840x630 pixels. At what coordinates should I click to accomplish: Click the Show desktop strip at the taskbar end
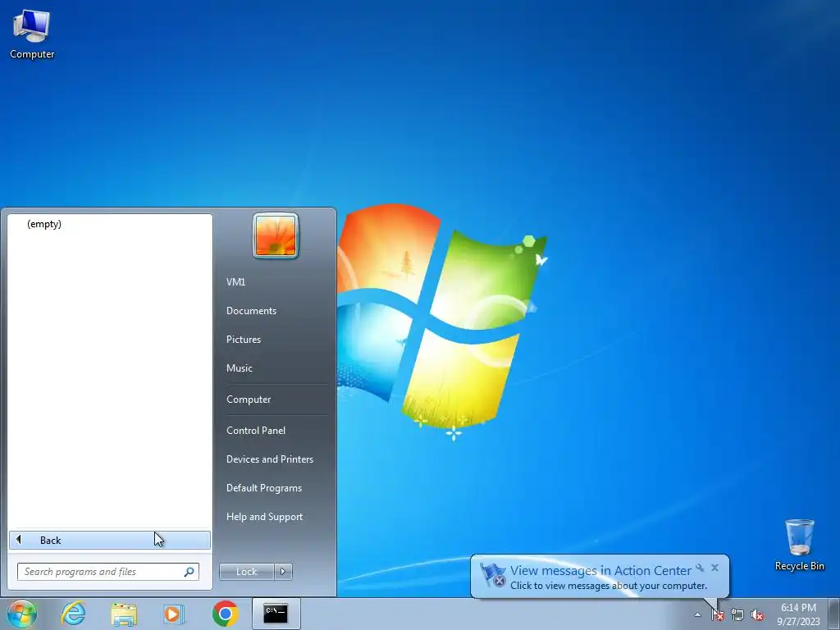tap(834, 614)
